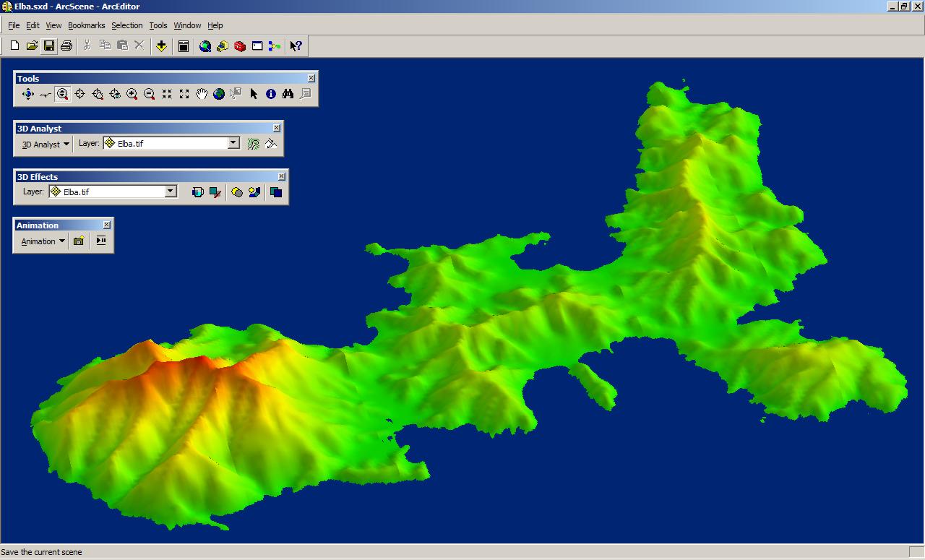
Task: Change Layer Face Culling in 3D Effects
Action: click(215, 192)
